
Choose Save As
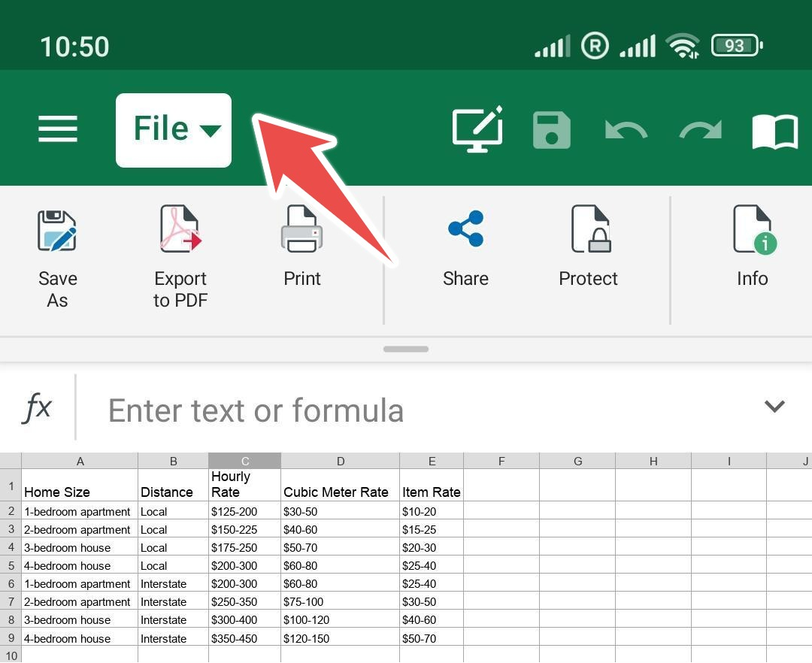click(x=57, y=257)
